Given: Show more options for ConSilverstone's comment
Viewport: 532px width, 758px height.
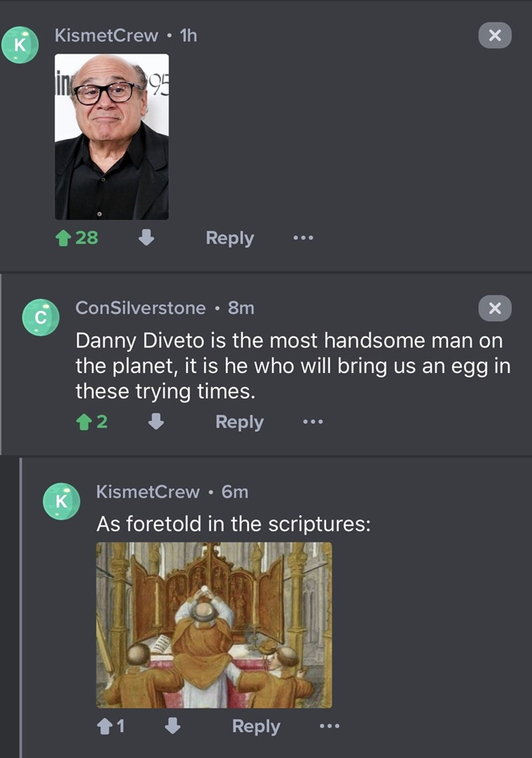Looking at the screenshot, I should pyautogui.click(x=311, y=423).
